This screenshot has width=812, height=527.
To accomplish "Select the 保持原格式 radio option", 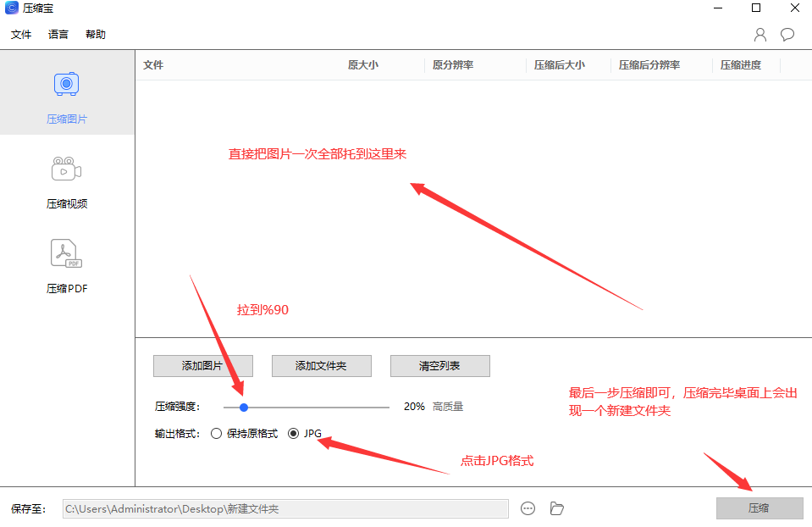I will (x=217, y=433).
